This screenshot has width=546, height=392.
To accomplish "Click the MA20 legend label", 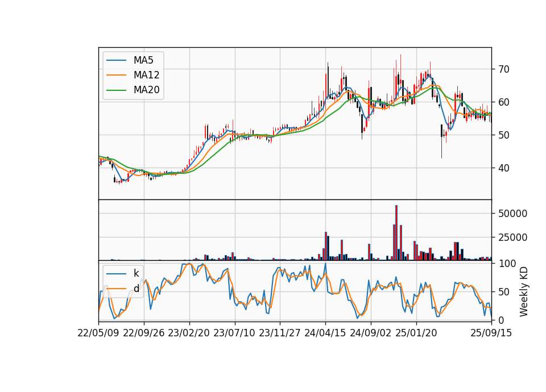I will pos(146,90).
